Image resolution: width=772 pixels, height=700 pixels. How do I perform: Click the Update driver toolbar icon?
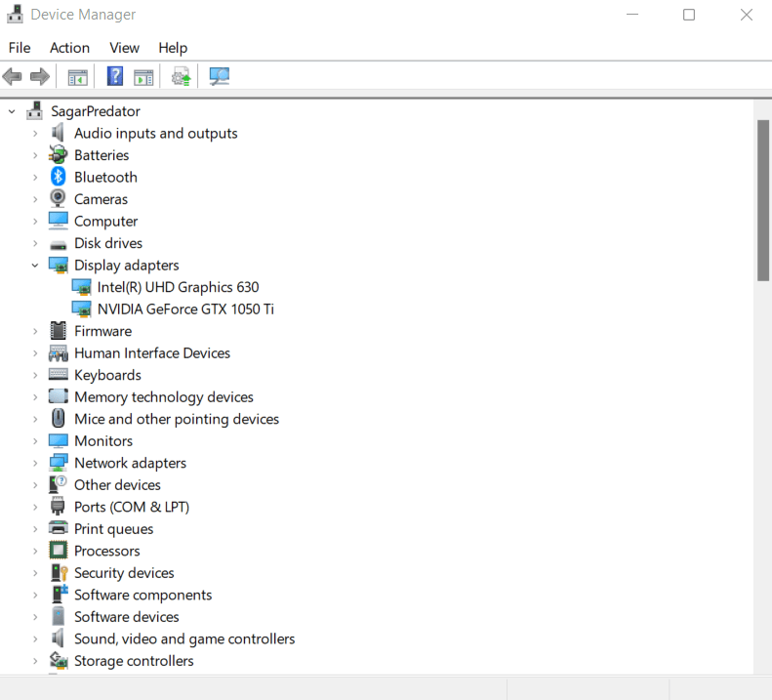(181, 77)
